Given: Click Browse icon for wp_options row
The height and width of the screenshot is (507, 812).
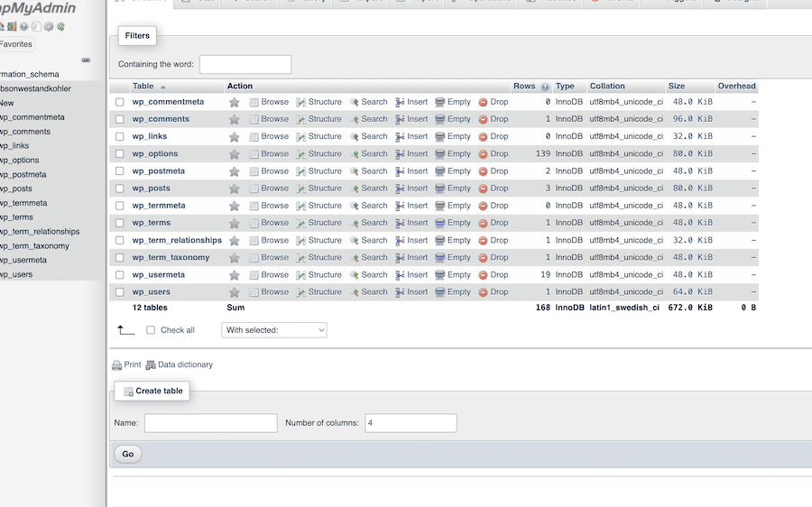Looking at the screenshot, I should click(254, 154).
